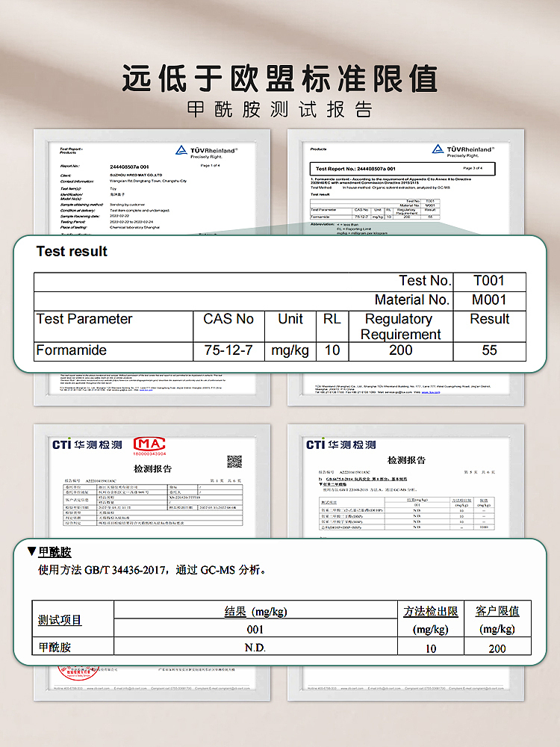Click the detection limit value '10' in Chinese table
The width and height of the screenshot is (560, 747).
431,648
